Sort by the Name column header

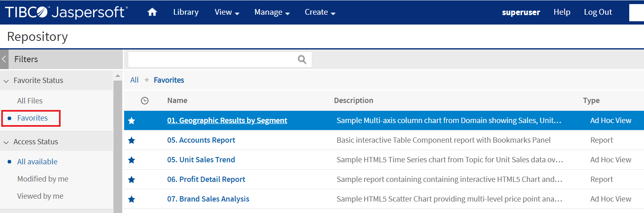(177, 101)
